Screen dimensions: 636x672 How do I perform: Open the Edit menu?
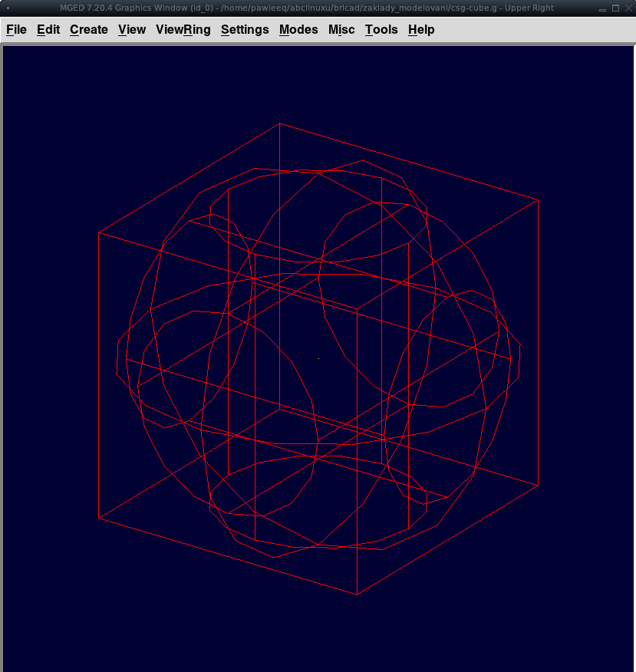(x=48, y=30)
